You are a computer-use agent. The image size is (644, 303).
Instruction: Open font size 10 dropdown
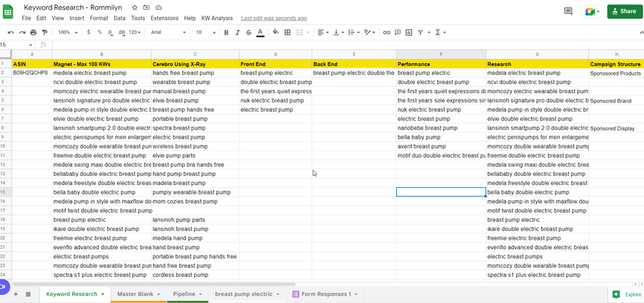205,32
